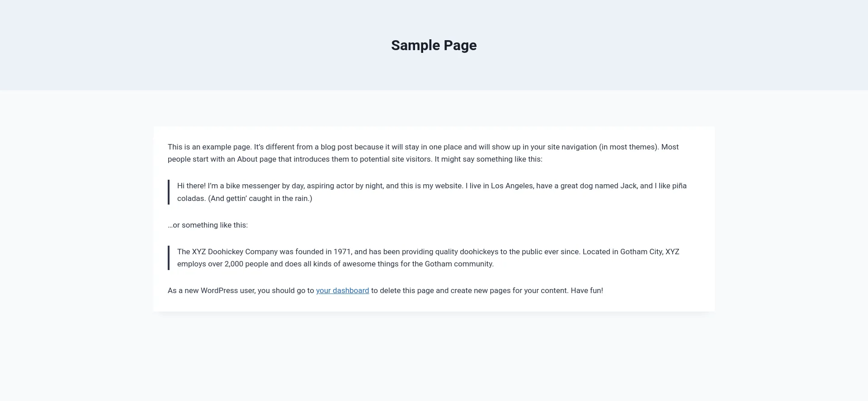Click the words "piña" in the first quote
868x401 pixels.
click(x=679, y=186)
